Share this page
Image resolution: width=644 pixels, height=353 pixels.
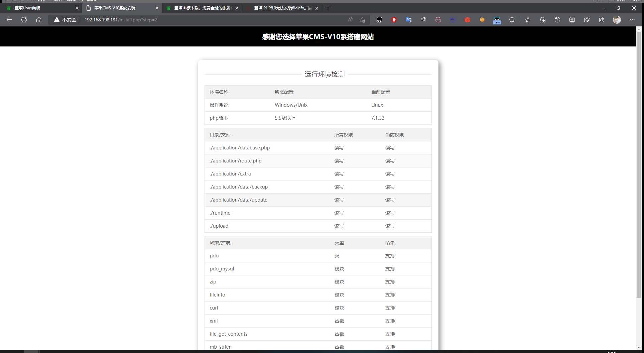[602, 20]
